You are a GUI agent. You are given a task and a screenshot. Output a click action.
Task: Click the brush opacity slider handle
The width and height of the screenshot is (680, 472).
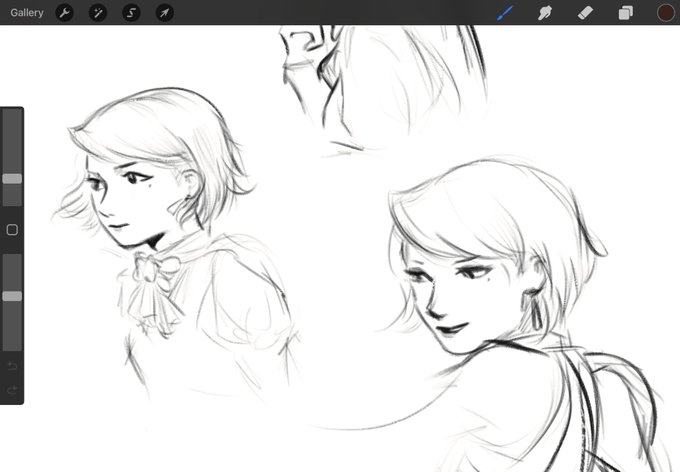pos(12,296)
